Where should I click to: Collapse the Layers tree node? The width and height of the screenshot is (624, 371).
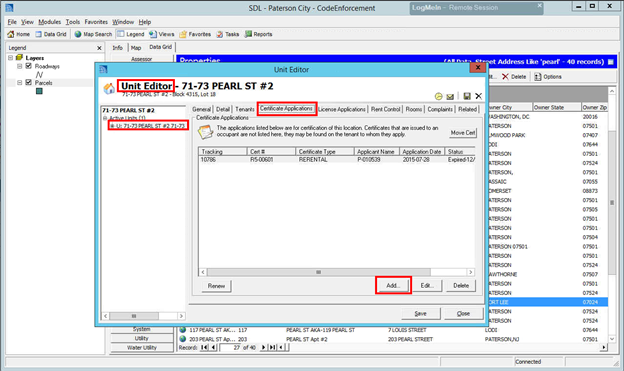coord(10,58)
